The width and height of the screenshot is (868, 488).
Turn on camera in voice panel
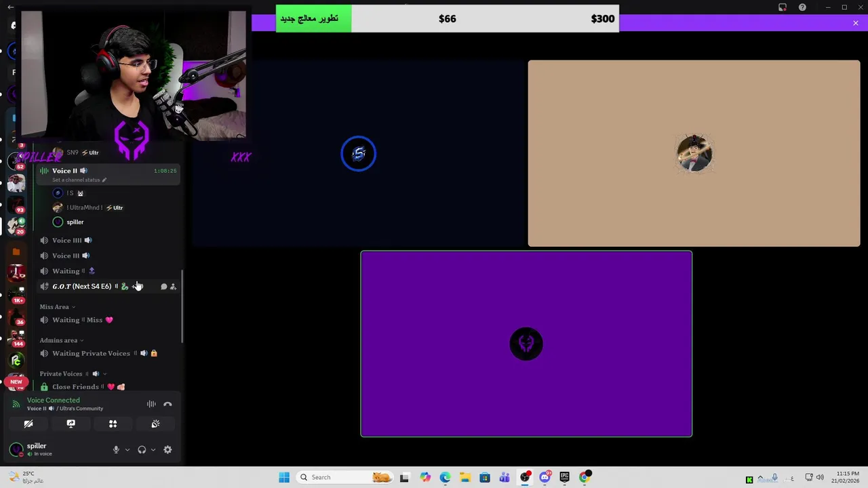(x=28, y=424)
